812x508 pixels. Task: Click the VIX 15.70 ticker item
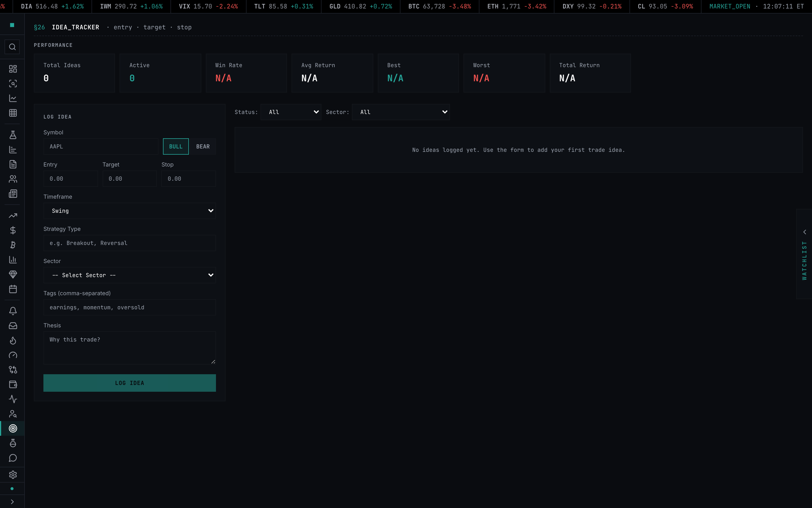[208, 6]
